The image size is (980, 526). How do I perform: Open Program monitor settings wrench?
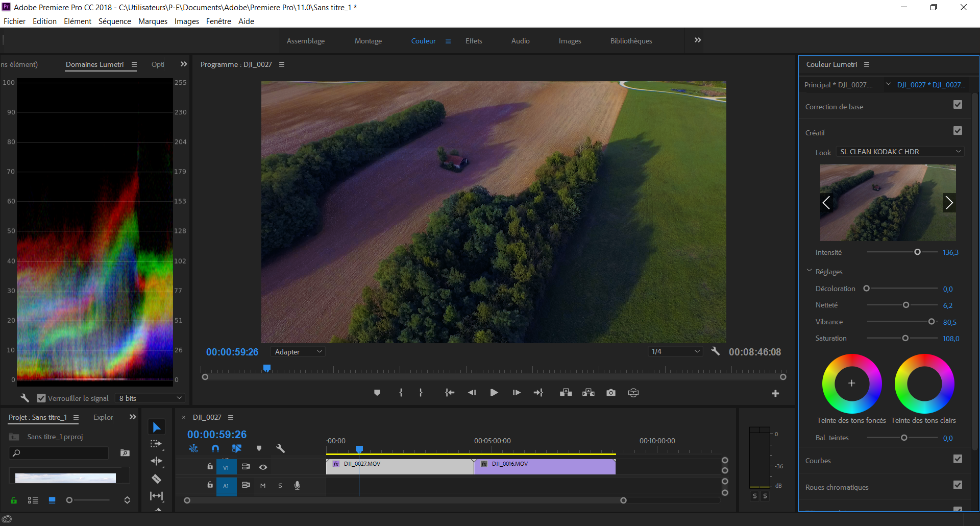[716, 351]
